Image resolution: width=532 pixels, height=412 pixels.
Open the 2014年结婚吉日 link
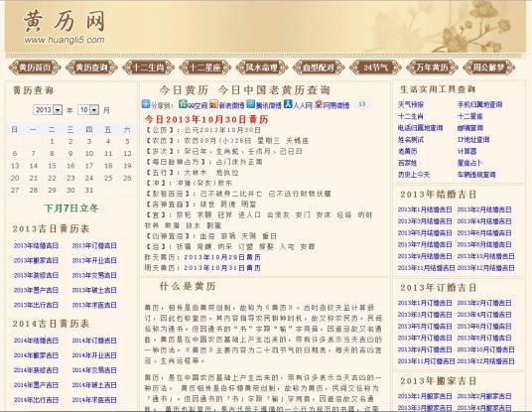coord(36,341)
